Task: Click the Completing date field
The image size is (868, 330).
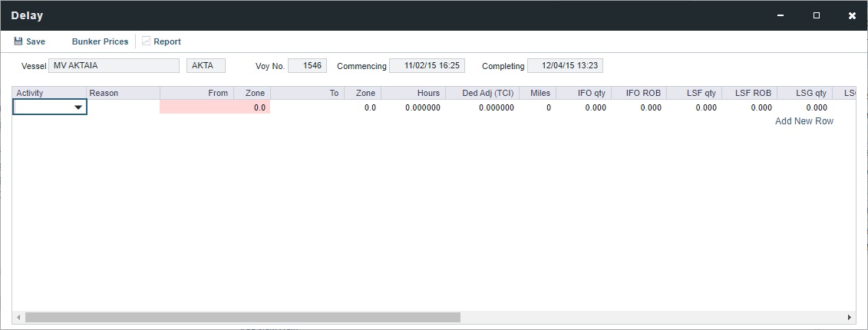Action: pyautogui.click(x=565, y=66)
